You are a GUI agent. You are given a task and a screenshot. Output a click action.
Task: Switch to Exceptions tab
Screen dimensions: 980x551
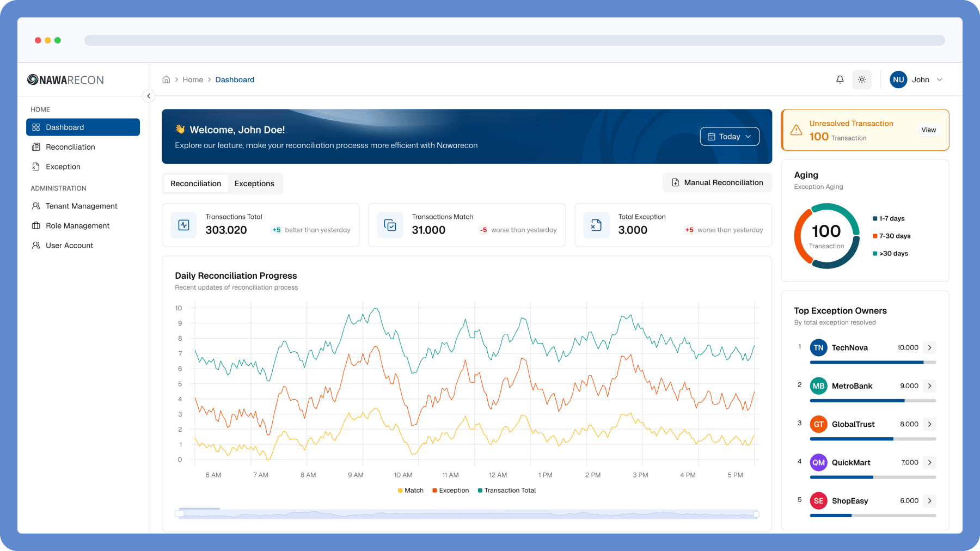tap(254, 183)
